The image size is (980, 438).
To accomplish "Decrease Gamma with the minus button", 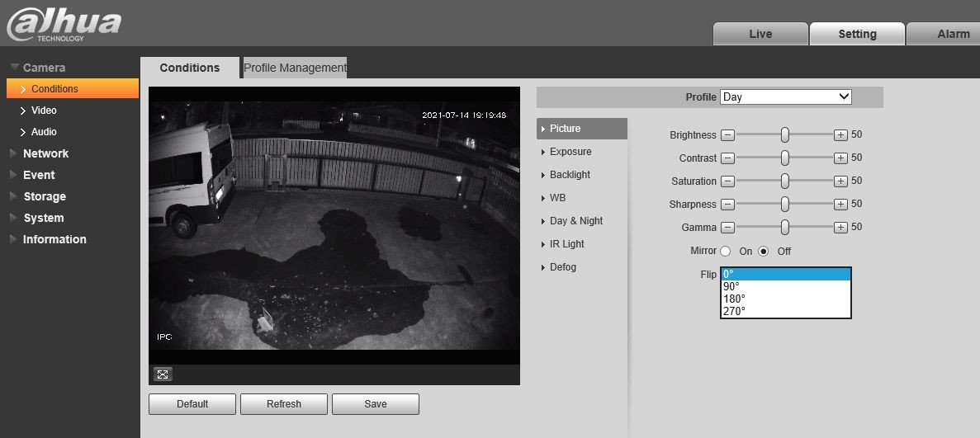I will point(727,228).
